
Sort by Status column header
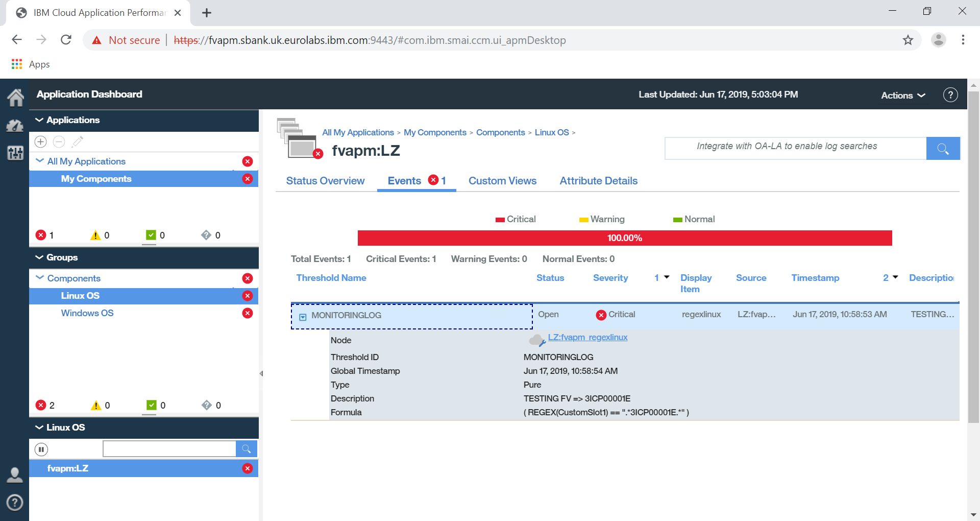point(550,278)
